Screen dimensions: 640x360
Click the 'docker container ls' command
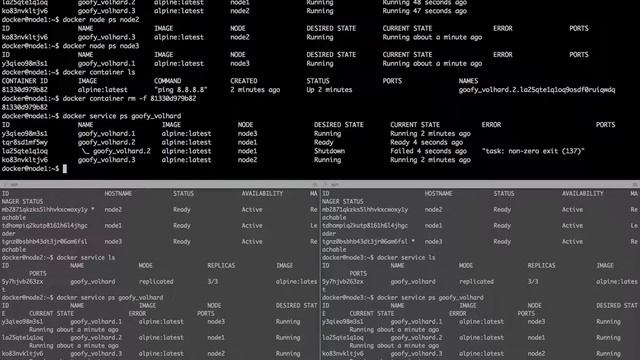(99, 72)
